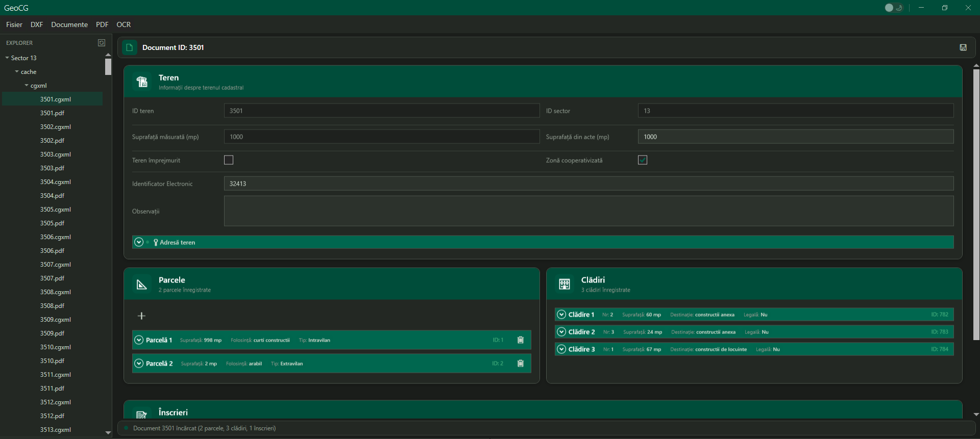This screenshot has width=980, height=439.
Task: Check the Teren împrejmuit checkbox
Action: [229, 160]
